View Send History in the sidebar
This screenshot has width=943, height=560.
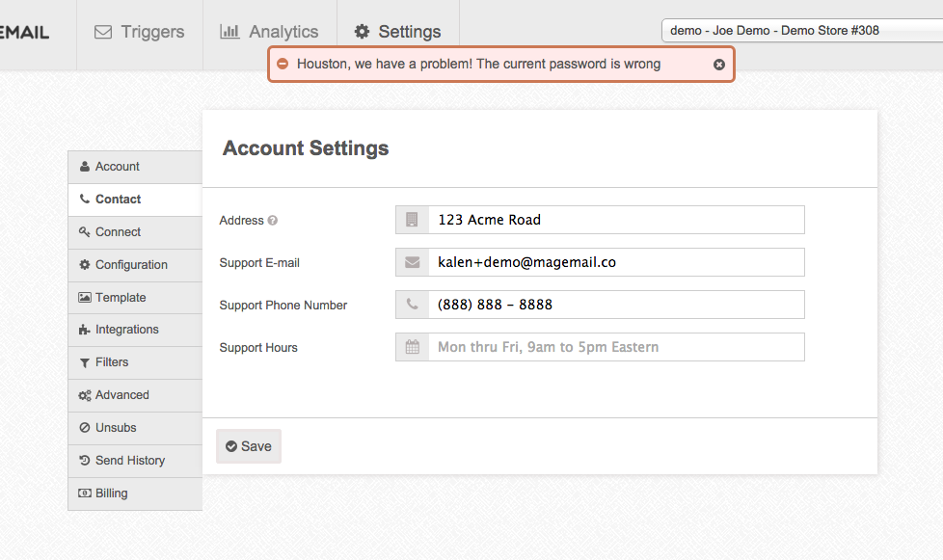129,461
